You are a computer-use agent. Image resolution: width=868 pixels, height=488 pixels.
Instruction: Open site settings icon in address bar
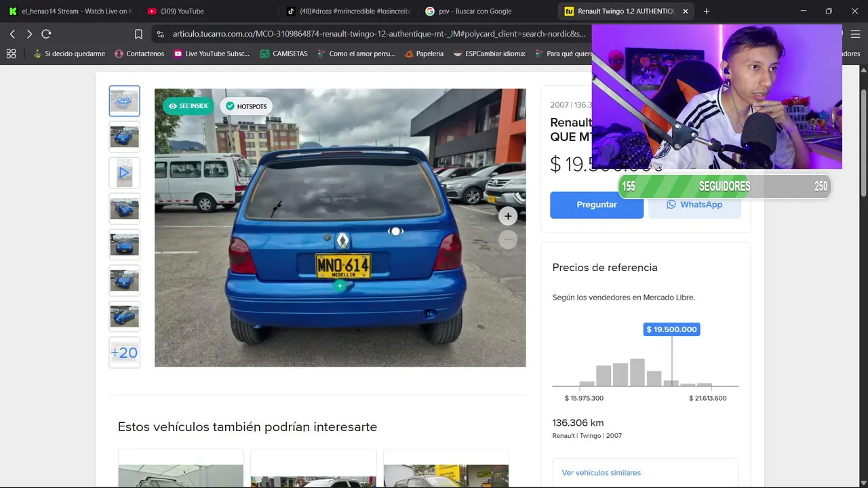coord(160,34)
